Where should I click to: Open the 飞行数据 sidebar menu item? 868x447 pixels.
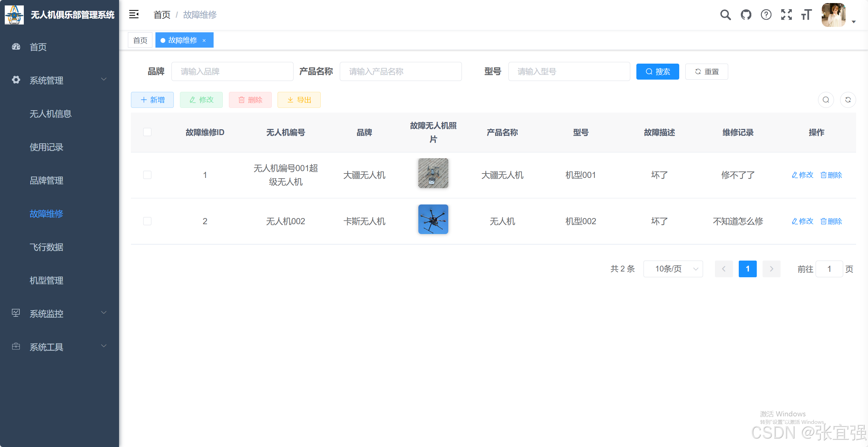click(46, 247)
